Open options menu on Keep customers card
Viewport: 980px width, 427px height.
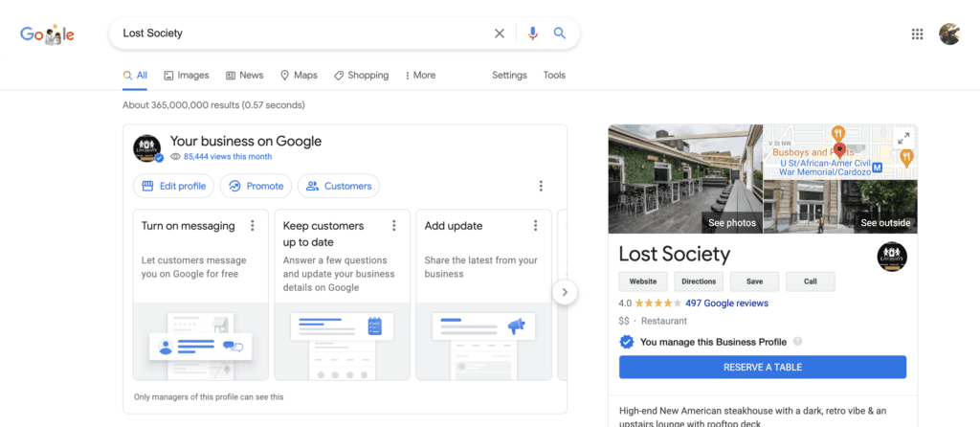394,226
